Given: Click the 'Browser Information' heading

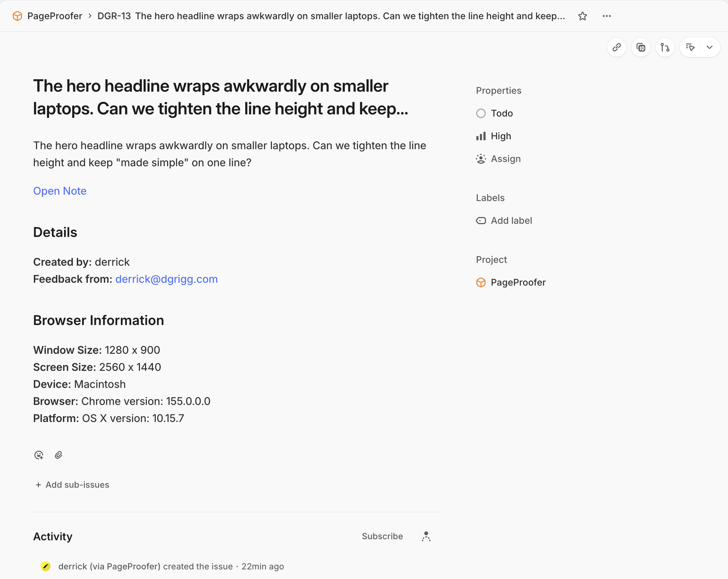Looking at the screenshot, I should 98,320.
